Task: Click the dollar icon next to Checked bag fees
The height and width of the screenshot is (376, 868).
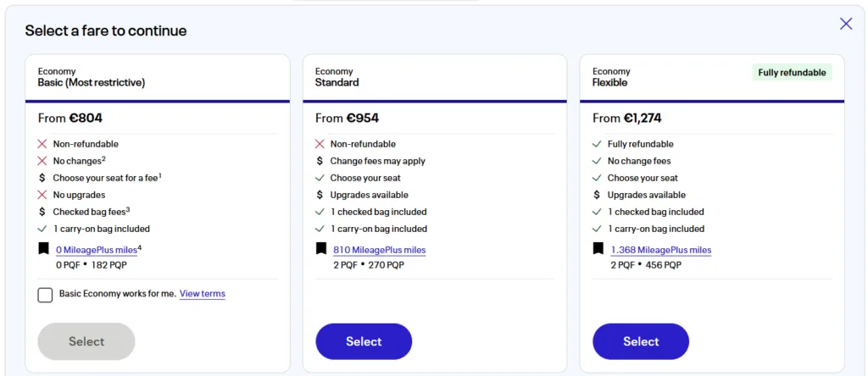Action: pos(42,212)
